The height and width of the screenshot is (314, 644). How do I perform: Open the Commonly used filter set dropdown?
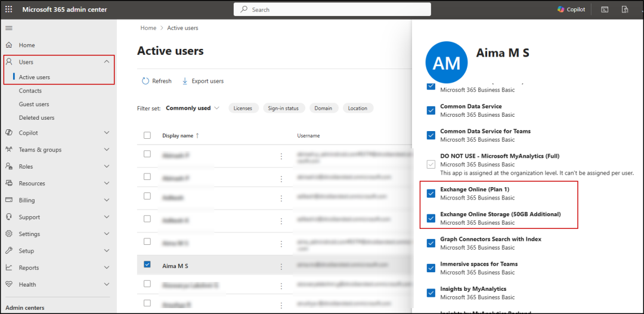coord(193,108)
